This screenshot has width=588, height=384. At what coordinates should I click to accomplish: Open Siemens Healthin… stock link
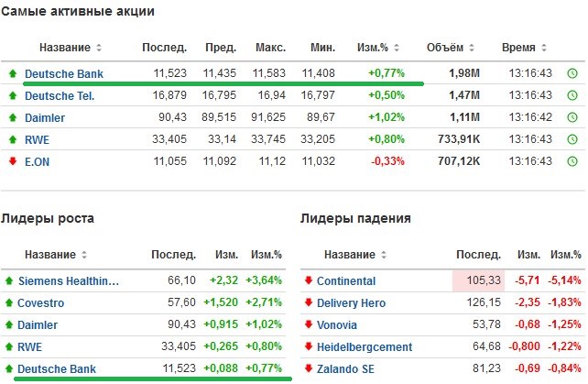click(x=69, y=281)
